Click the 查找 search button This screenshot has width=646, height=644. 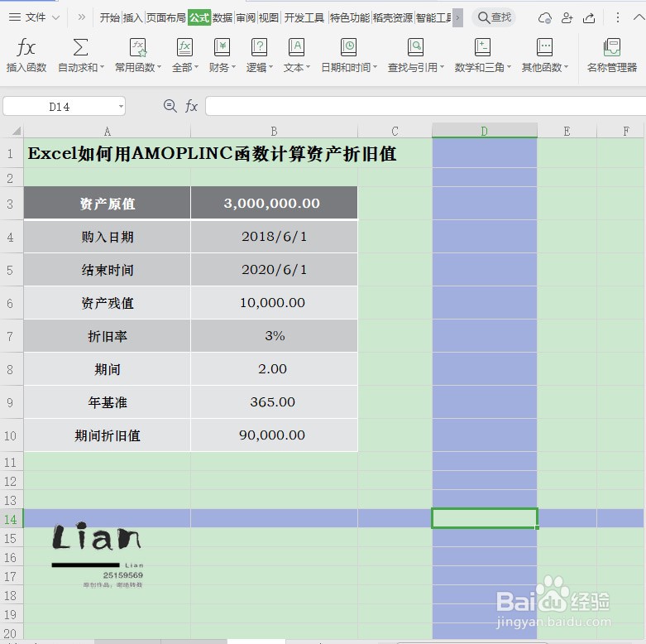[494, 17]
